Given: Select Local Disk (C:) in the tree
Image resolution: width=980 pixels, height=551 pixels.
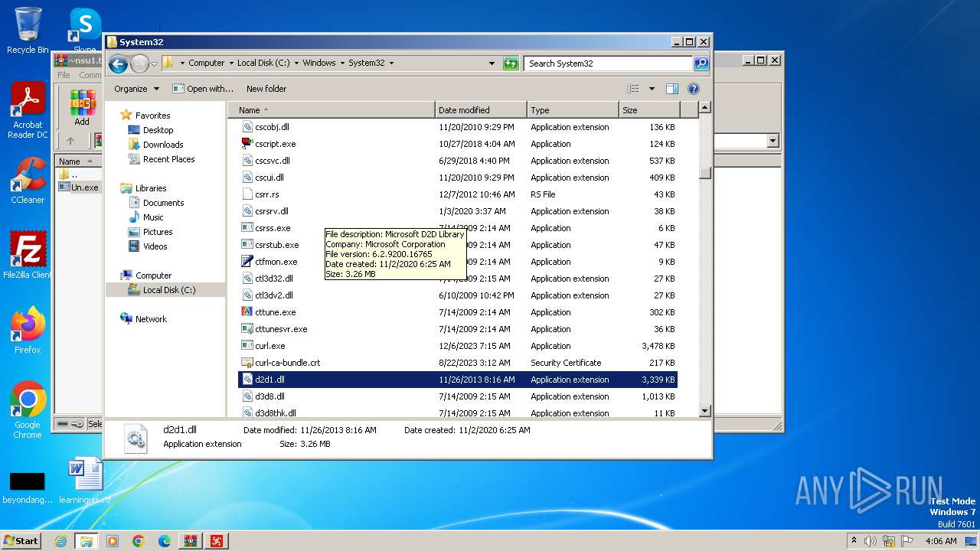Looking at the screenshot, I should (x=168, y=290).
